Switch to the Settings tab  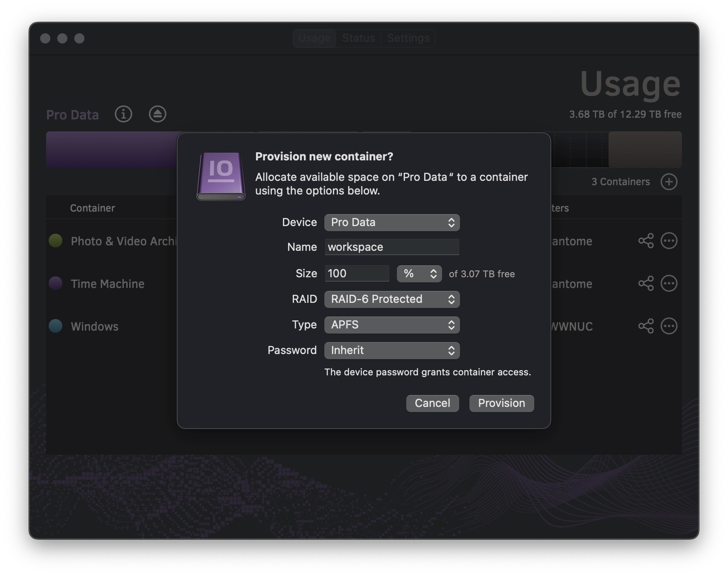408,38
